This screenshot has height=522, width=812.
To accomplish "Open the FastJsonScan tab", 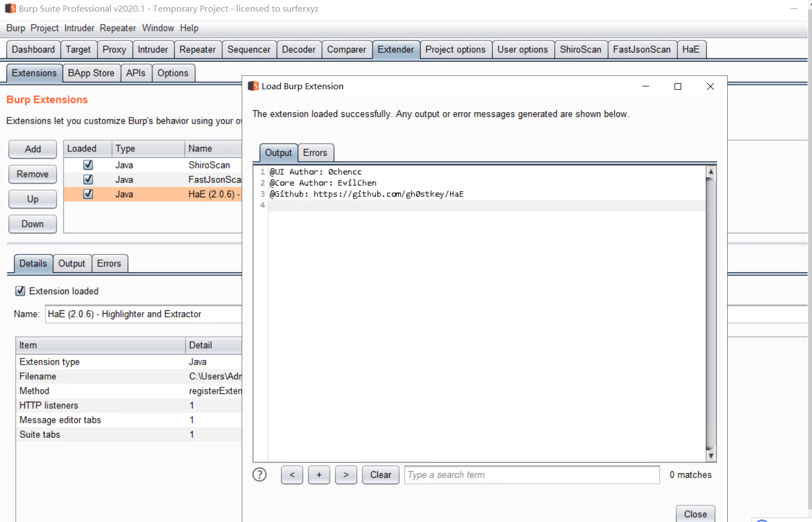I will pyautogui.click(x=642, y=49).
